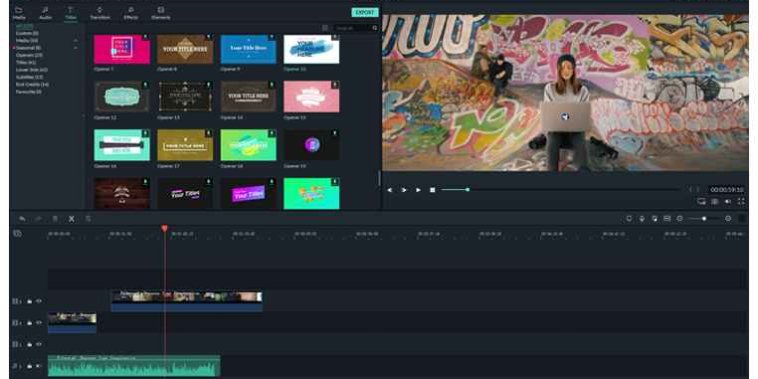The width and height of the screenshot is (758, 379).
Task: Open the grid view options next to search
Action: (x=325, y=28)
